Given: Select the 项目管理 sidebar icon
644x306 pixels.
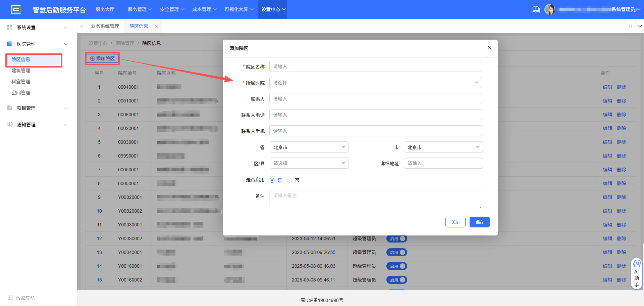Looking at the screenshot, I should tap(10, 108).
